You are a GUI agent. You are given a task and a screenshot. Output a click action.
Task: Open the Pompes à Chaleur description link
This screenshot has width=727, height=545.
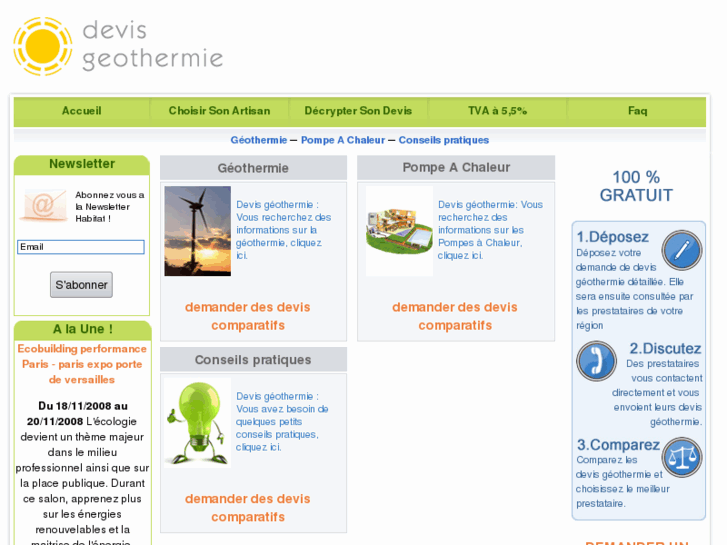[x=490, y=230]
